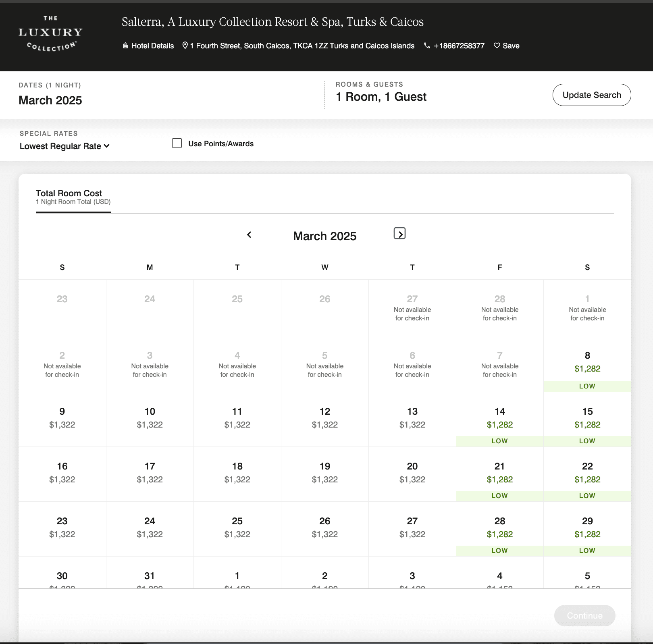Click the Continue button
The height and width of the screenshot is (644, 653).
584,615
